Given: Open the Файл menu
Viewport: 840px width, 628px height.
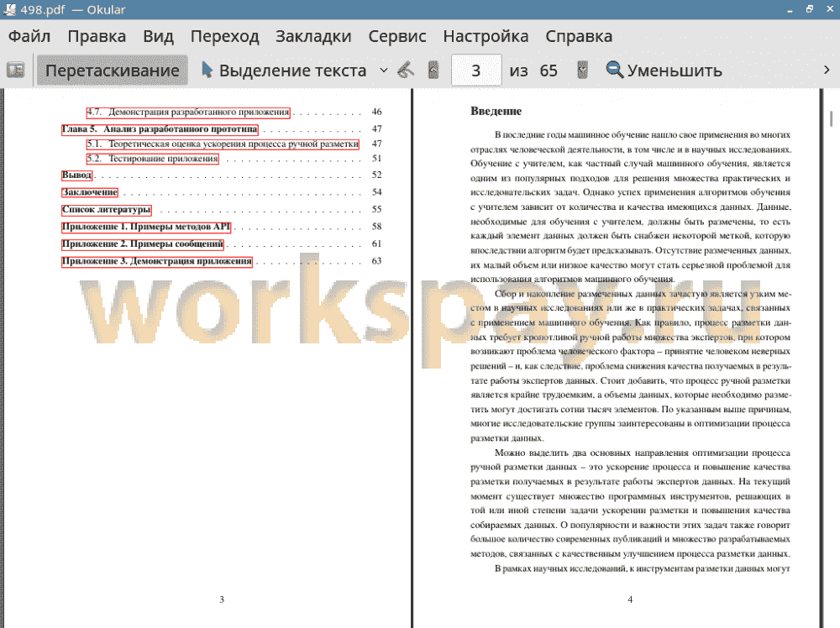Looking at the screenshot, I should (29, 36).
